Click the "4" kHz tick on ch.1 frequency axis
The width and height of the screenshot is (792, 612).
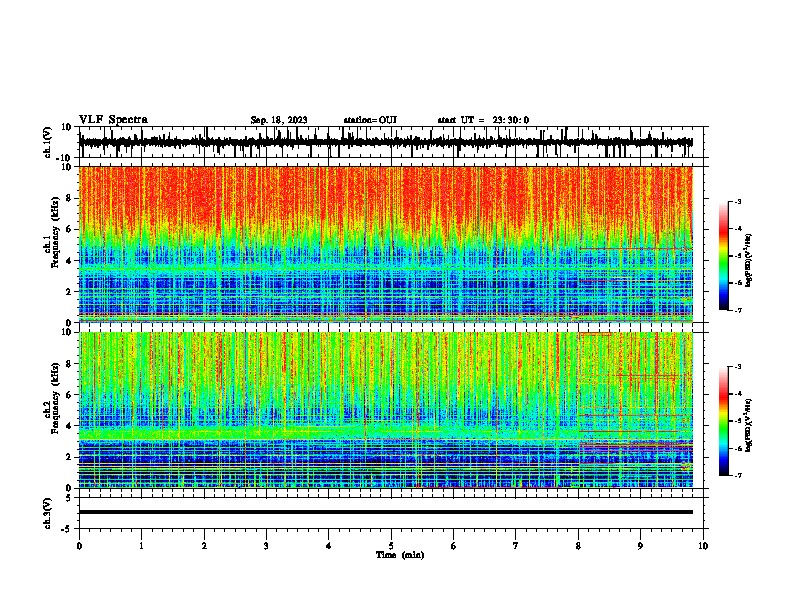(x=69, y=261)
